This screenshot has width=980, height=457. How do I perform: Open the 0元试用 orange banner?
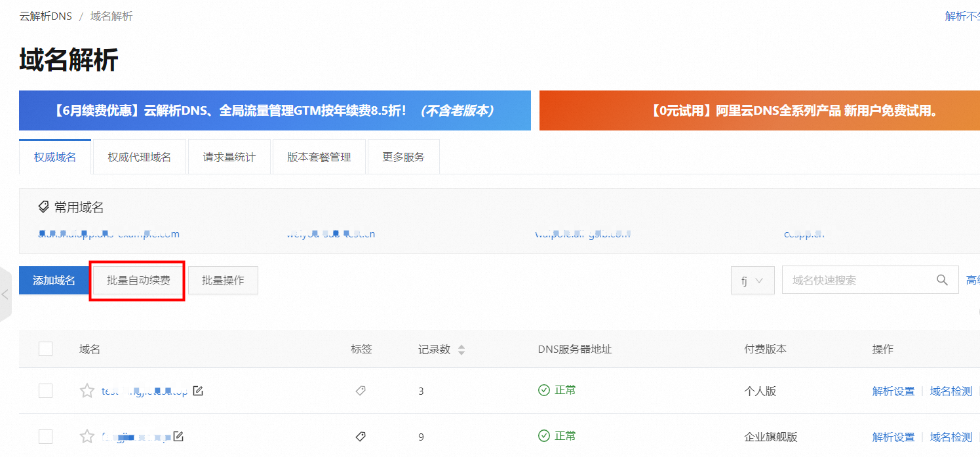(760, 110)
